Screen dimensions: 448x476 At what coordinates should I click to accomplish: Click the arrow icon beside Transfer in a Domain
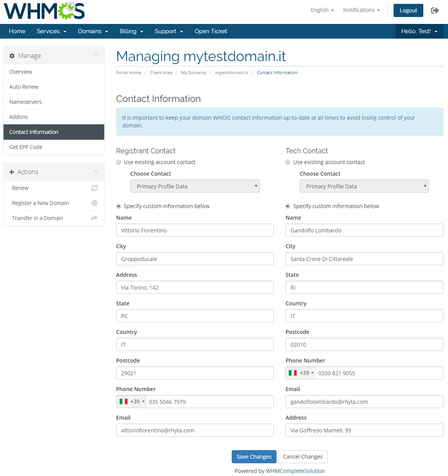tap(94, 218)
